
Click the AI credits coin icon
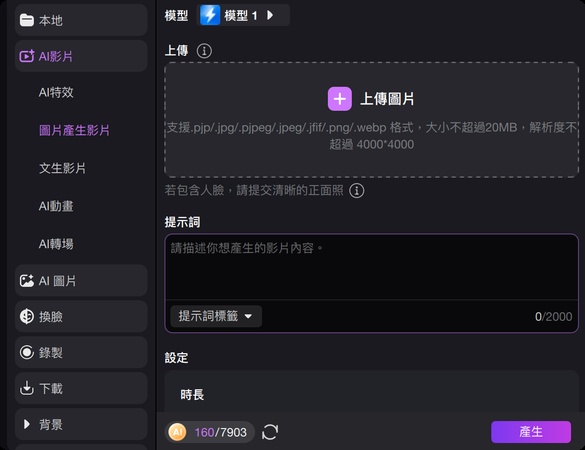tap(177, 432)
